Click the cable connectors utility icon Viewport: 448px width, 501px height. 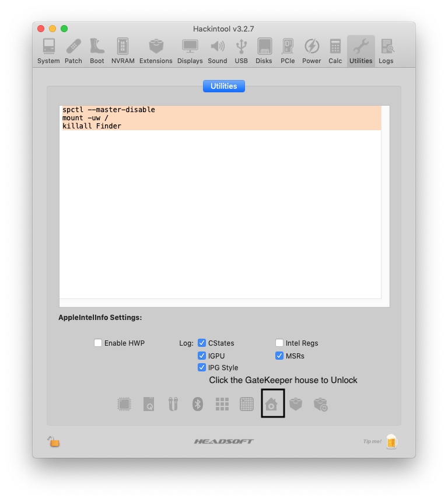tap(173, 404)
